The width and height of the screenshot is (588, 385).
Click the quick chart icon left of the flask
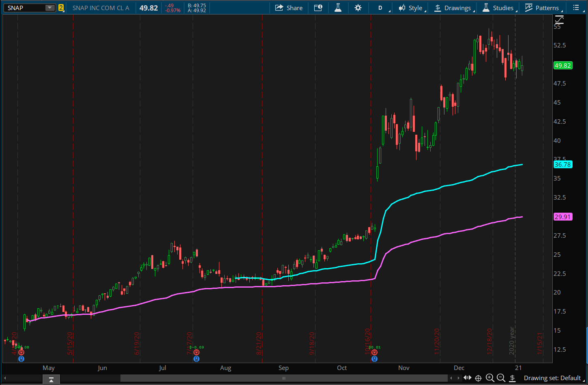pyautogui.click(x=318, y=8)
